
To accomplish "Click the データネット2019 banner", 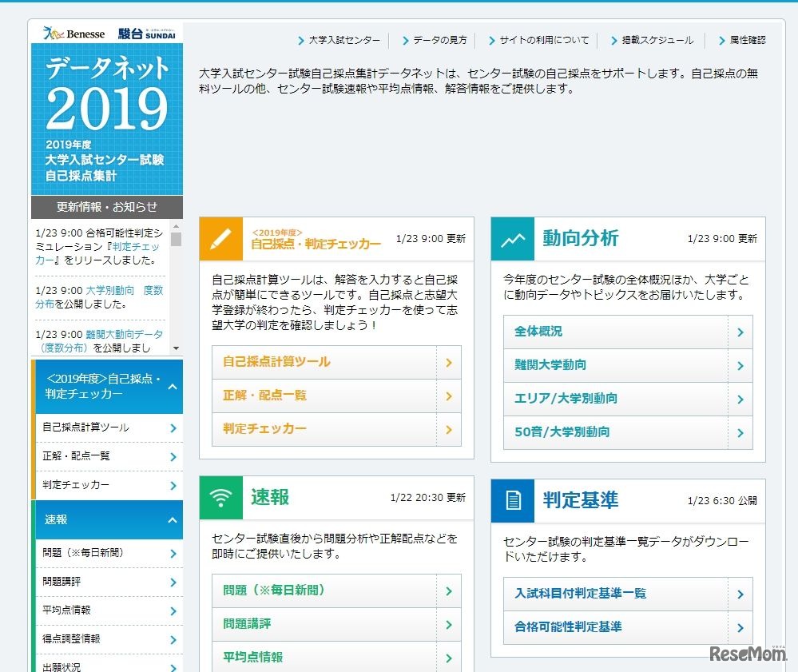I will pyautogui.click(x=108, y=116).
